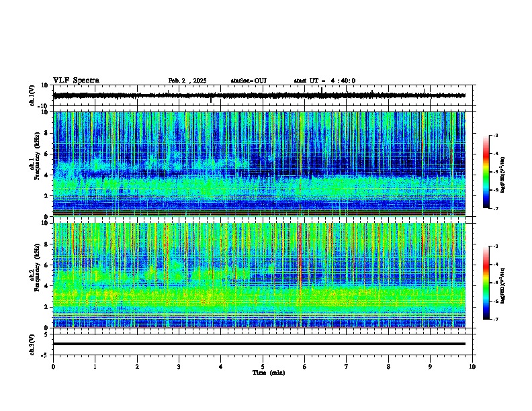Click time axis tick label "10"

(472, 367)
